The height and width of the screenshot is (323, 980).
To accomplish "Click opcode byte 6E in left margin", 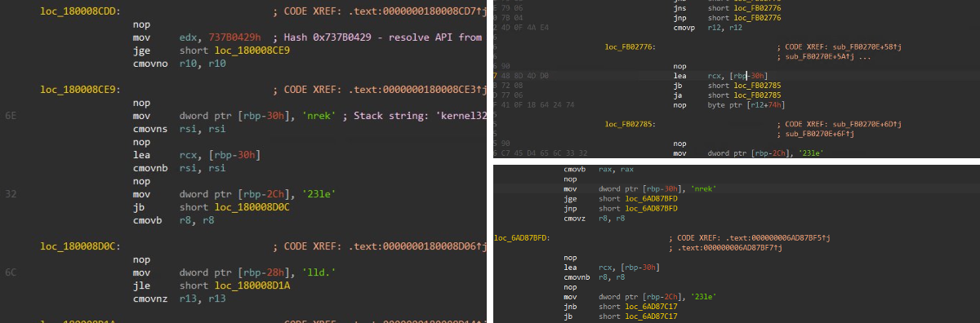I will [x=11, y=117].
